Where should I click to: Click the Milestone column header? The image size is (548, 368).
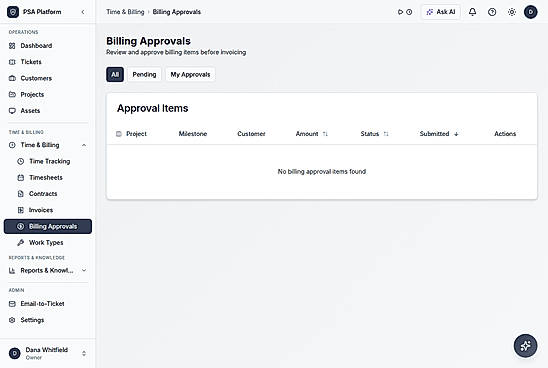pos(193,134)
